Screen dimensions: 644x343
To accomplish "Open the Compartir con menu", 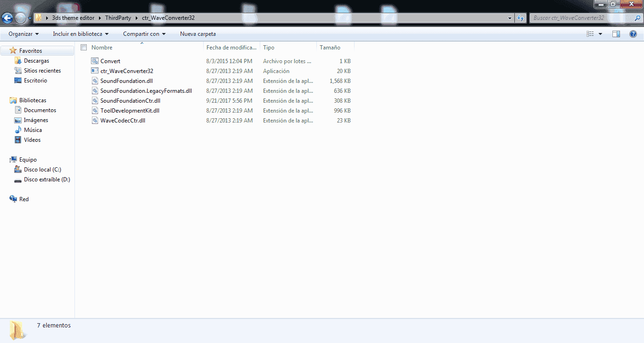I will point(144,34).
